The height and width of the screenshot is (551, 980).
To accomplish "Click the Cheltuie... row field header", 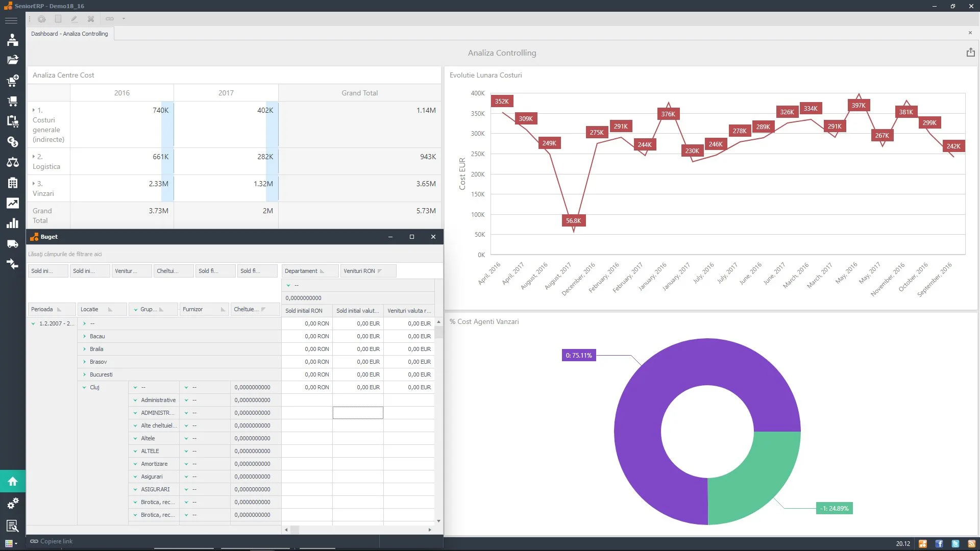I will coord(255,309).
